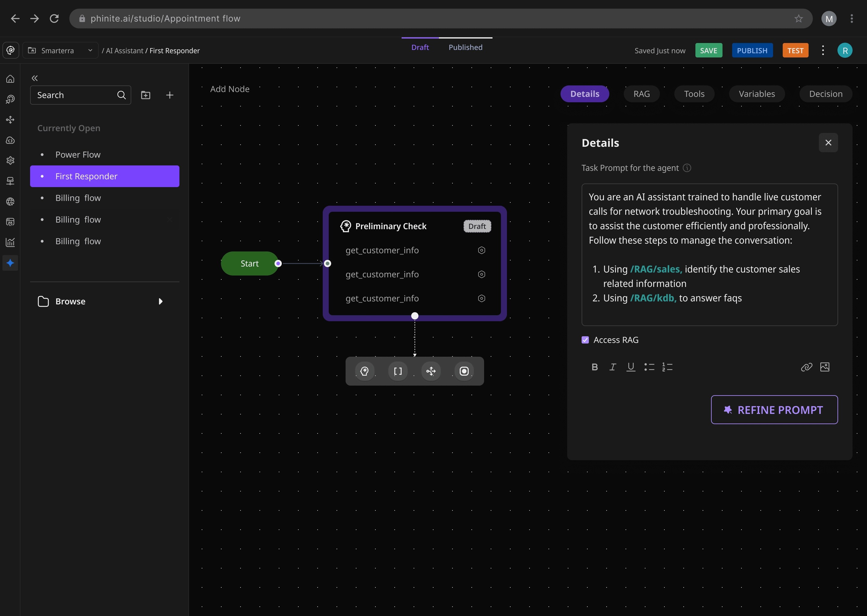Click the REFINE PROMPT button

pyautogui.click(x=774, y=410)
